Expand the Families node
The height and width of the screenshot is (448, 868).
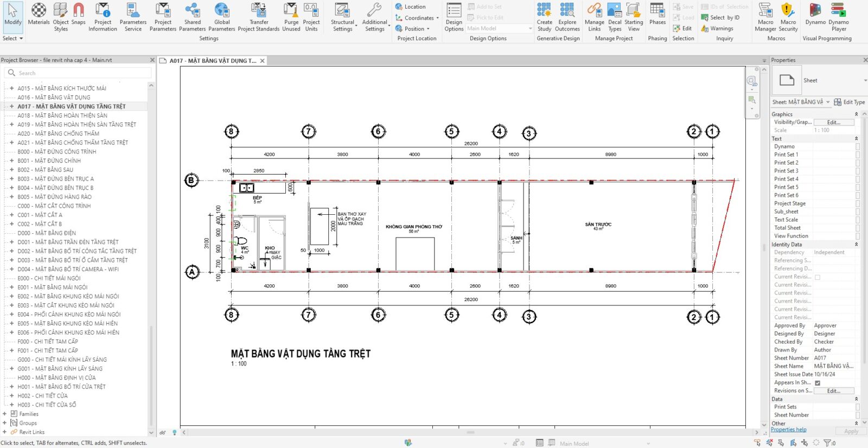click(x=5, y=414)
